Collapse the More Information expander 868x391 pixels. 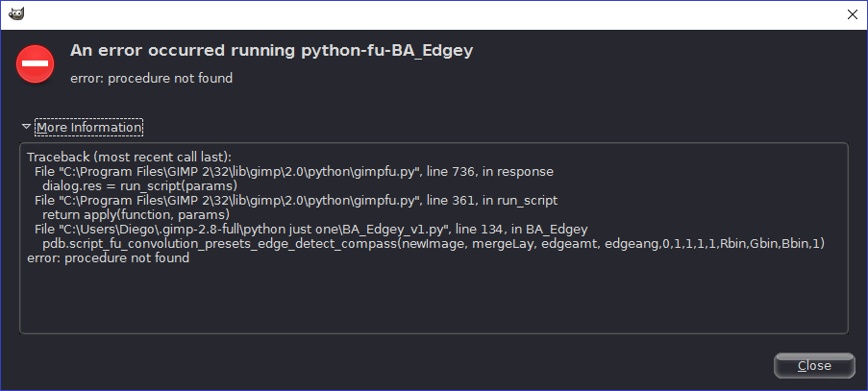(26, 127)
